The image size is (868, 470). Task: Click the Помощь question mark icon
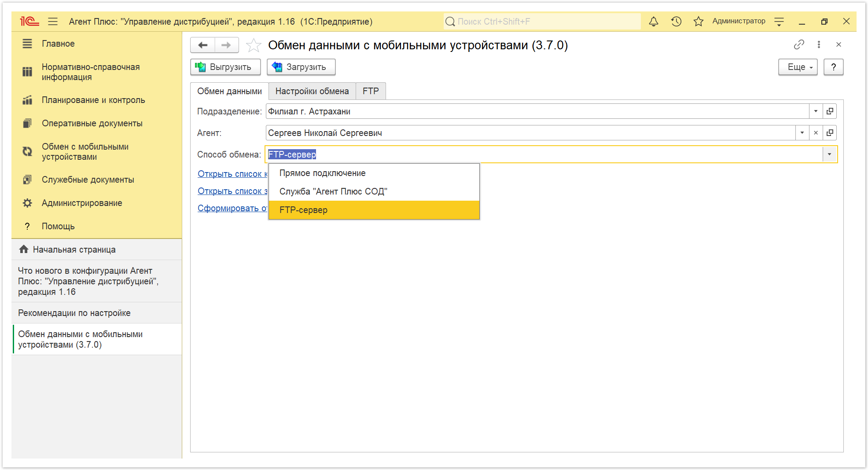27,226
